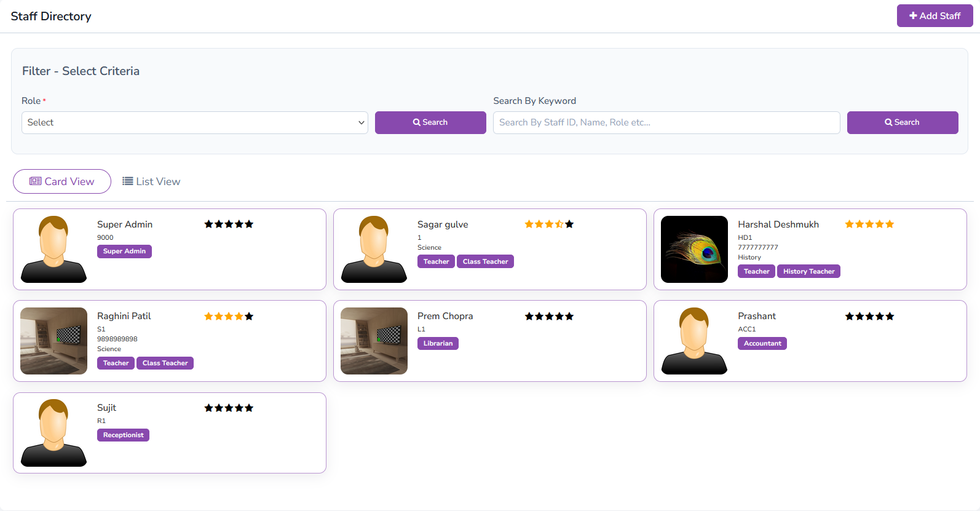Viewport: 980px width, 511px height.
Task: Switch to Card View tab
Action: (62, 181)
